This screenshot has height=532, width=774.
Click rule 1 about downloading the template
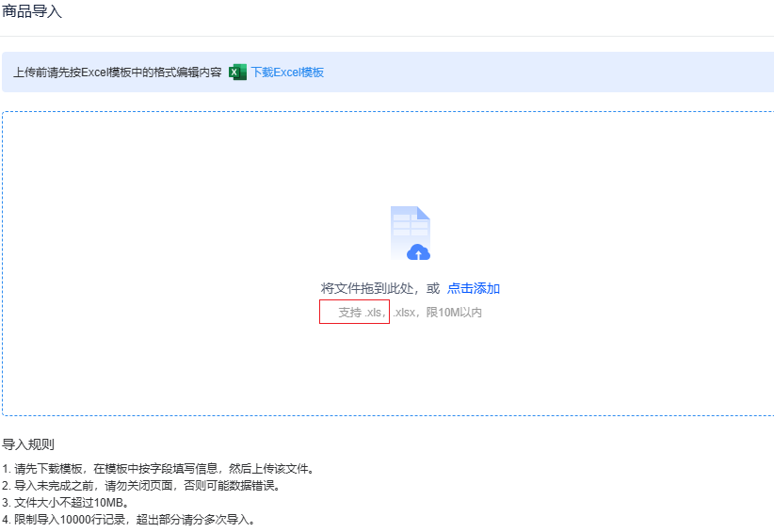pyautogui.click(x=157, y=469)
